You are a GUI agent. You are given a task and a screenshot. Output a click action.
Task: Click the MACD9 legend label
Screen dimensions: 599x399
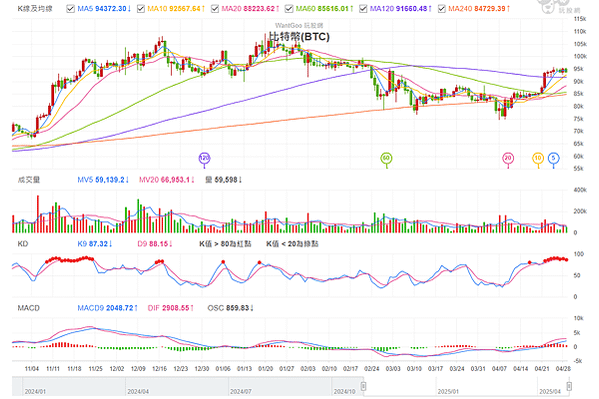click(107, 308)
